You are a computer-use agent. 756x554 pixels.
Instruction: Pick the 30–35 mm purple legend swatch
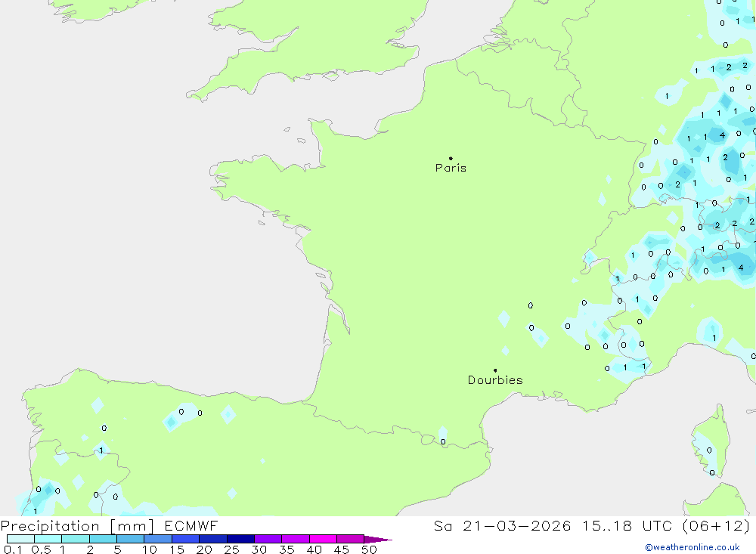tap(268, 539)
